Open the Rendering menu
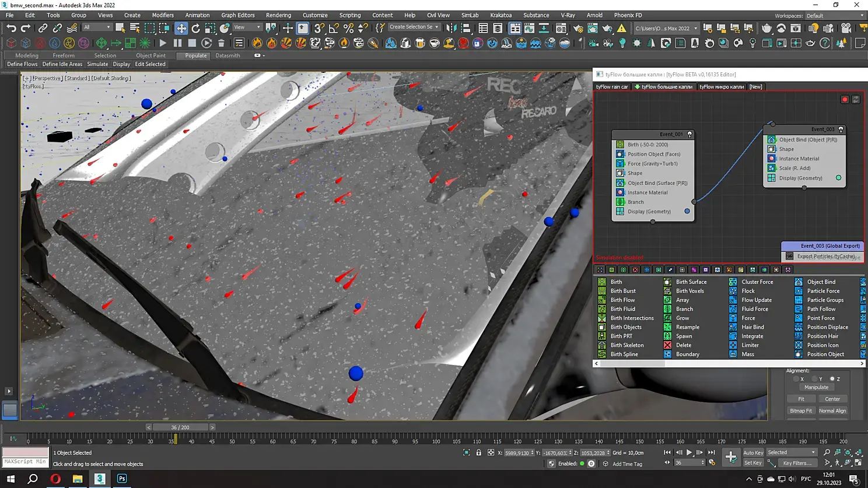This screenshot has width=868, height=488. coord(278,15)
